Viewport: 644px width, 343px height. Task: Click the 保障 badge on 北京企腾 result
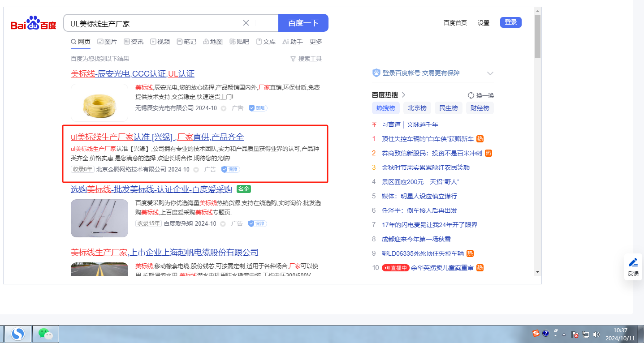pos(231,169)
